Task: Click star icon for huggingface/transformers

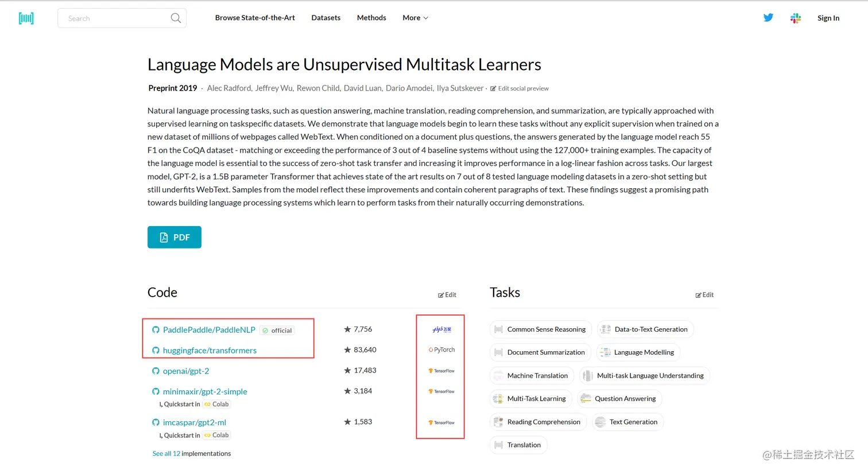Action: pyautogui.click(x=347, y=350)
